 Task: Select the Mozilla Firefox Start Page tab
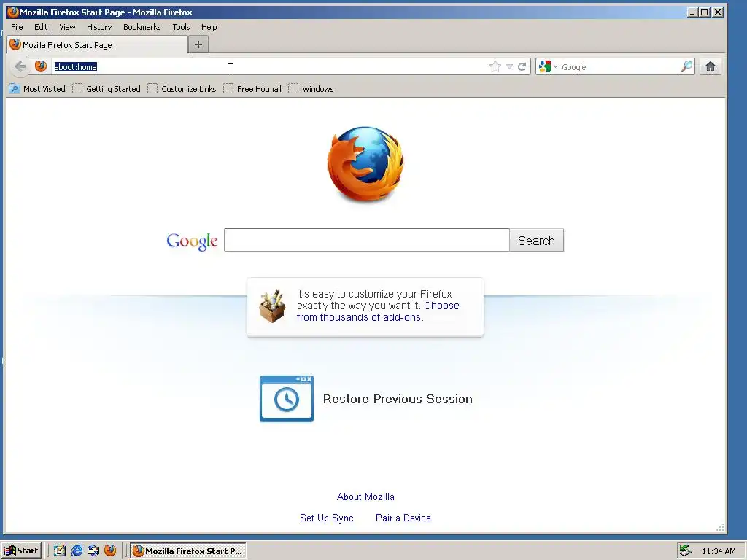point(97,44)
